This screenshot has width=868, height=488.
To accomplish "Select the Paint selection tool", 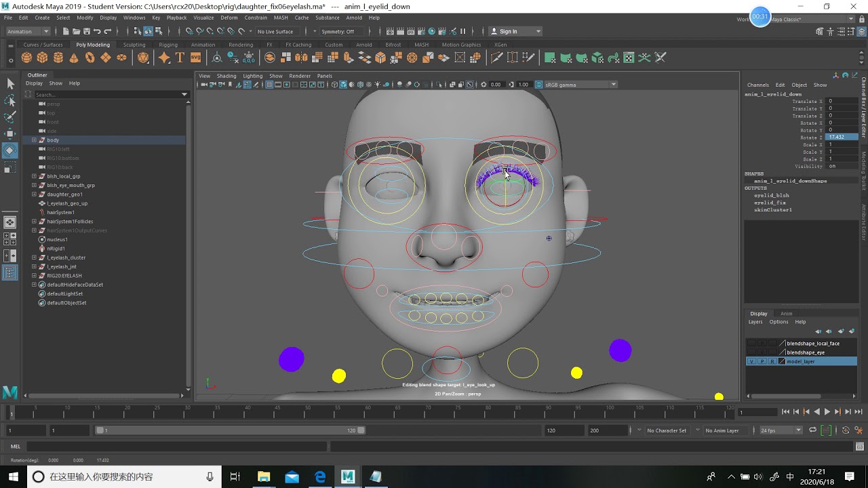I will (10, 117).
